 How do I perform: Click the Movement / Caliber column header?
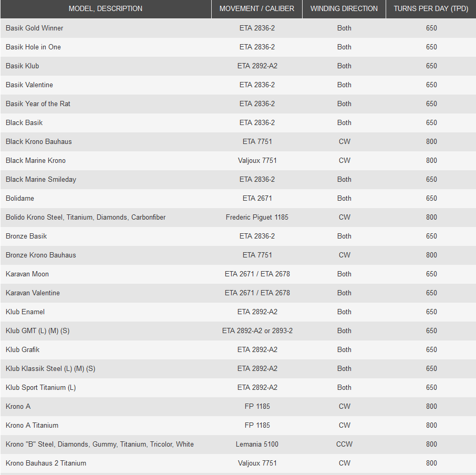coord(257,9)
